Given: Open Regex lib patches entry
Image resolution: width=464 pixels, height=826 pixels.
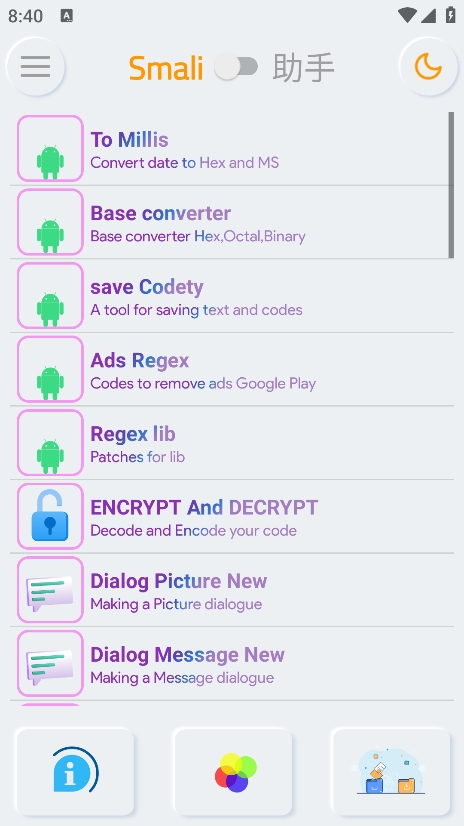Looking at the screenshot, I should [232, 443].
